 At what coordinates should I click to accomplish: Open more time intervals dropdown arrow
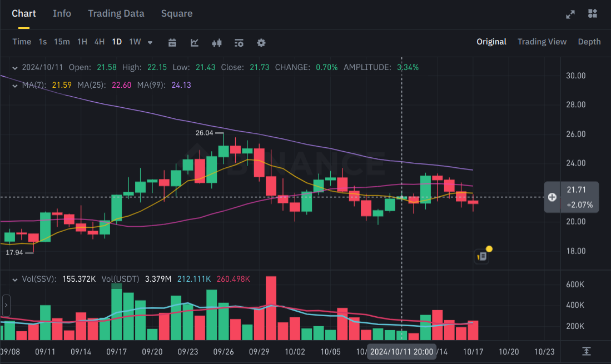pos(150,42)
